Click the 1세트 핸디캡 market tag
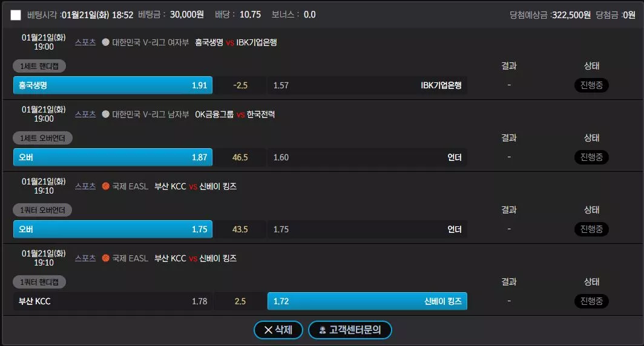The image size is (644, 346). pyautogui.click(x=39, y=66)
